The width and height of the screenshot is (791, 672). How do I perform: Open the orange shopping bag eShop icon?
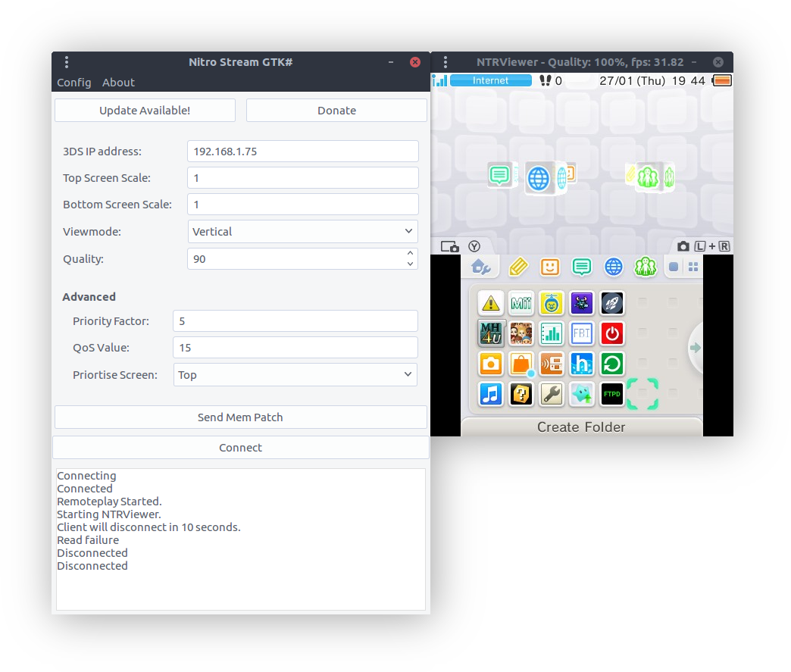click(521, 364)
